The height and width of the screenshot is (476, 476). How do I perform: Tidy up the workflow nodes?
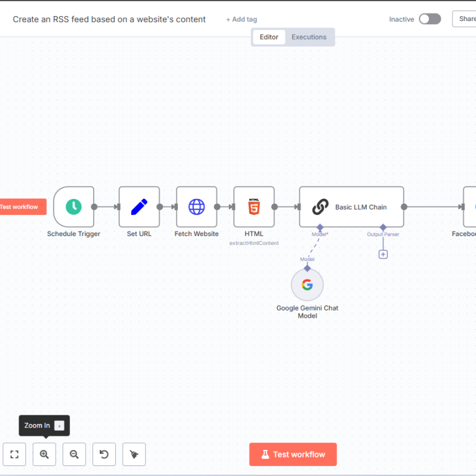coord(134,454)
